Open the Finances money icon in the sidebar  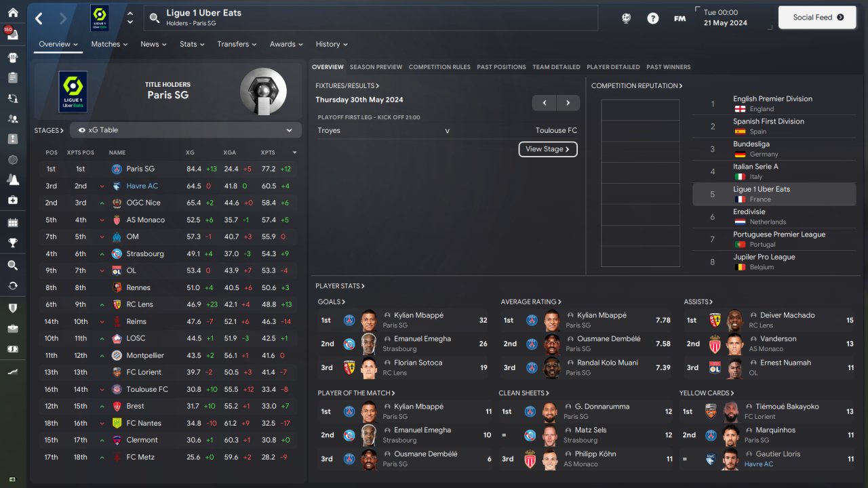pos(13,349)
